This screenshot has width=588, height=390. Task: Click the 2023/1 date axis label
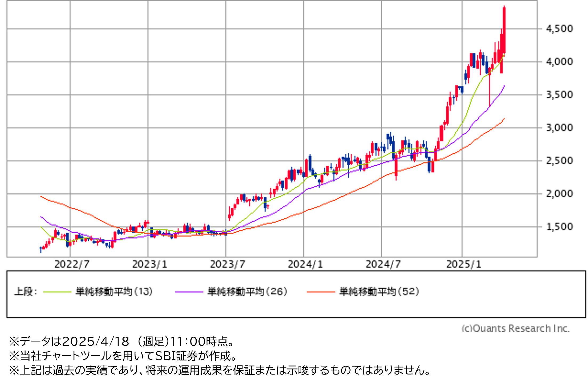coord(149,264)
